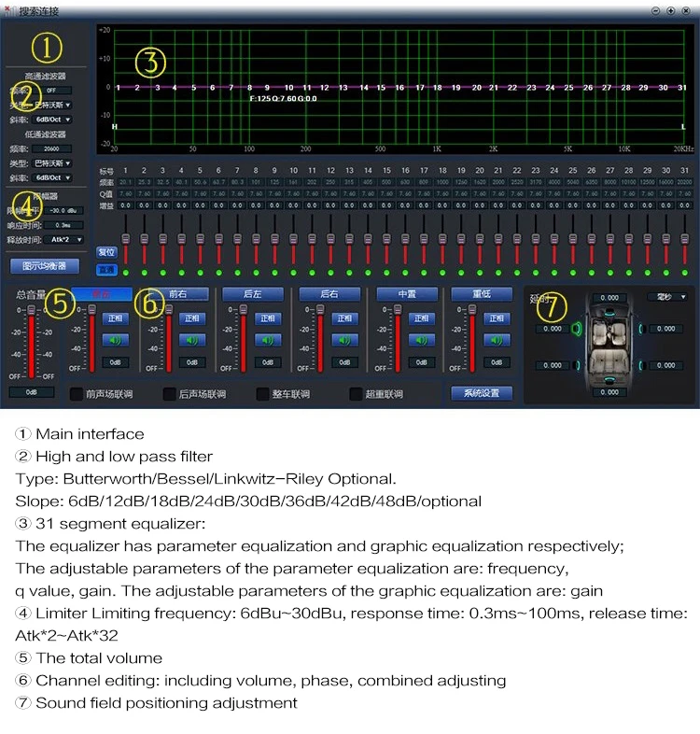Click the EQ band 1 gain slider handle
This screenshot has width=700, height=734.
click(x=126, y=239)
